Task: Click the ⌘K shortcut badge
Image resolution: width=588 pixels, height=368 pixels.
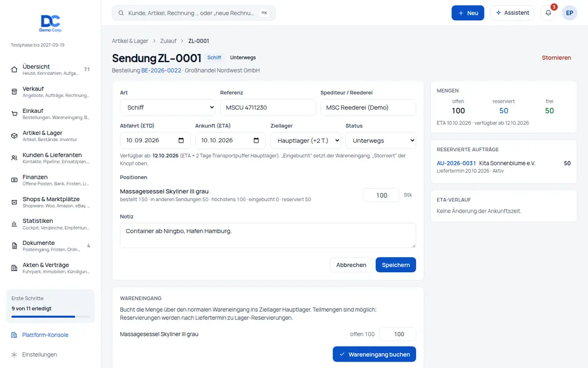Action: coord(265,13)
